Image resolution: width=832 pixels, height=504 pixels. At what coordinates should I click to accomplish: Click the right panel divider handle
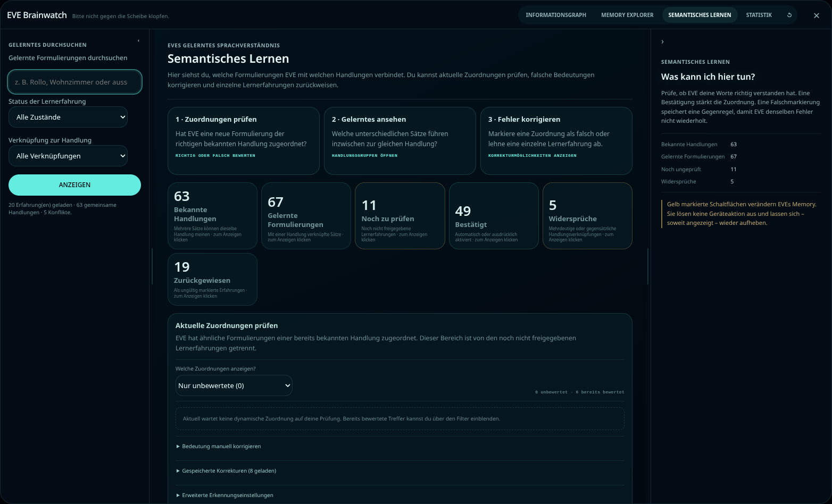point(648,266)
